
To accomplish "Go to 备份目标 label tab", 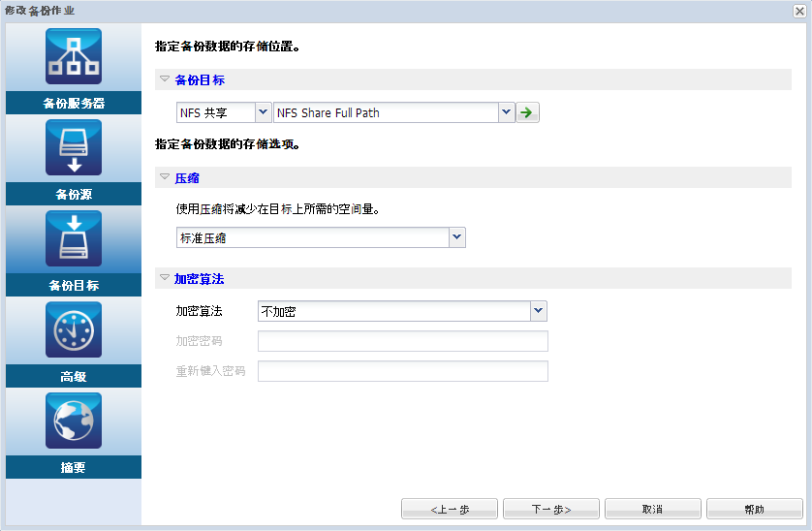I will (x=74, y=285).
